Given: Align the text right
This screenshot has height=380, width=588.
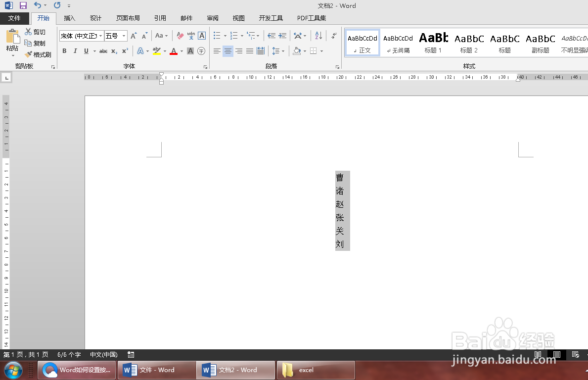Looking at the screenshot, I should 238,50.
